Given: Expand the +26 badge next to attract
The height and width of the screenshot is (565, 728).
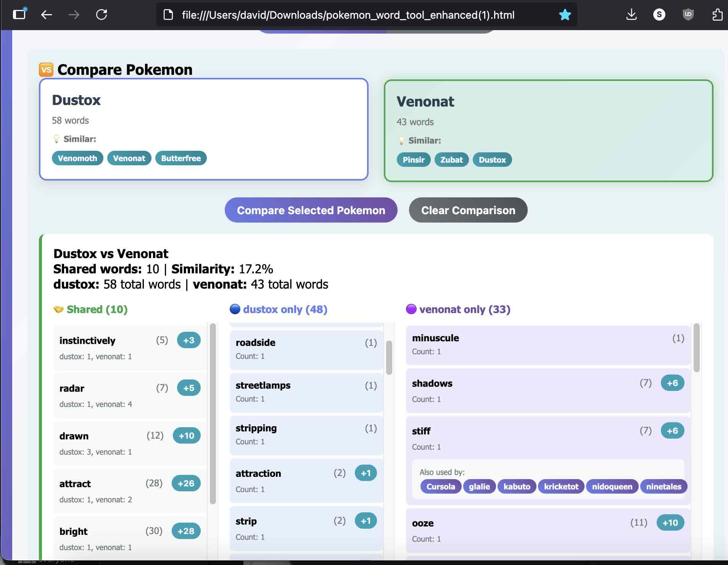Looking at the screenshot, I should [186, 483].
